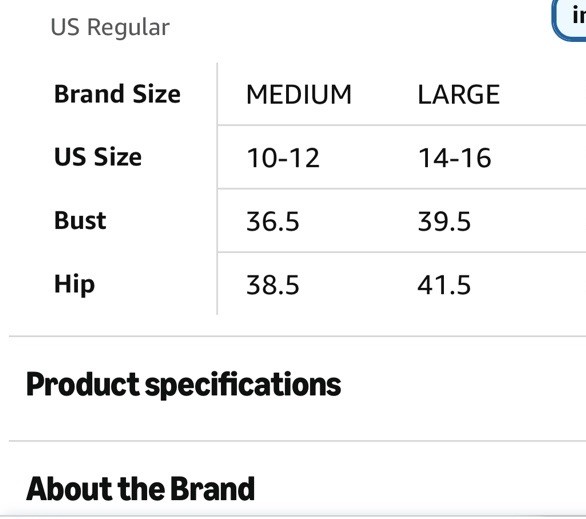The image size is (586, 519).
Task: Select the 39.5 bust measurement
Action: pyautogui.click(x=444, y=221)
